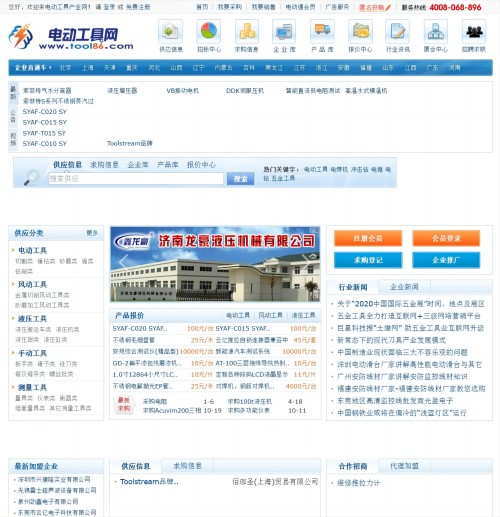Filter 产品报价 by 液压工具

[x=303, y=315]
